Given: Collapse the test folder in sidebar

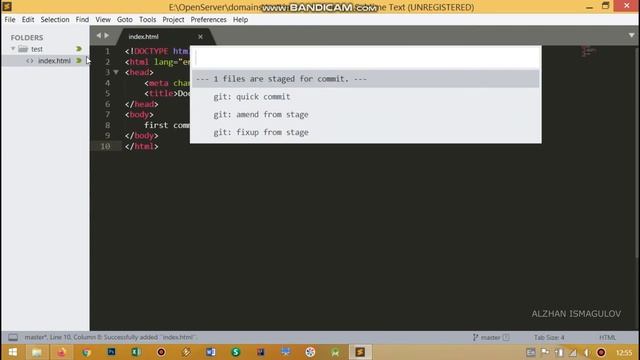Looking at the screenshot, I should point(13,49).
